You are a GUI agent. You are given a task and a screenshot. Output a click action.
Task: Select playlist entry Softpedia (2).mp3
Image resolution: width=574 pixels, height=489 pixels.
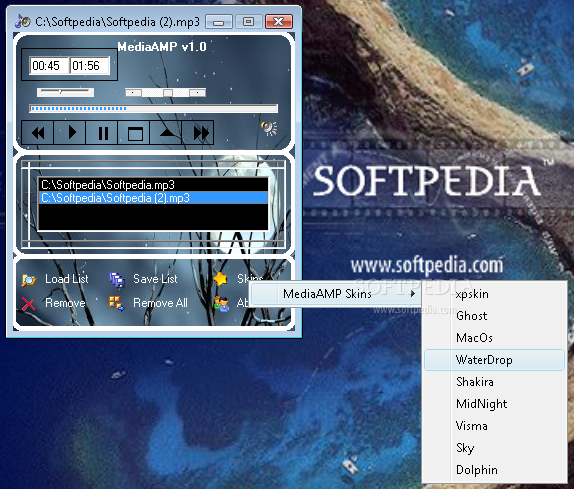point(153,198)
